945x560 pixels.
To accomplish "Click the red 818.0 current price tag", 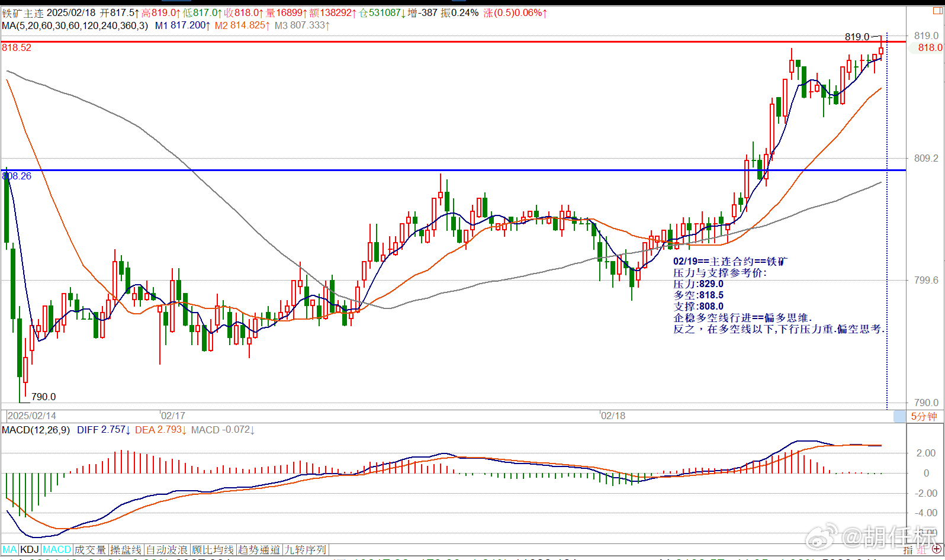I will (930, 47).
